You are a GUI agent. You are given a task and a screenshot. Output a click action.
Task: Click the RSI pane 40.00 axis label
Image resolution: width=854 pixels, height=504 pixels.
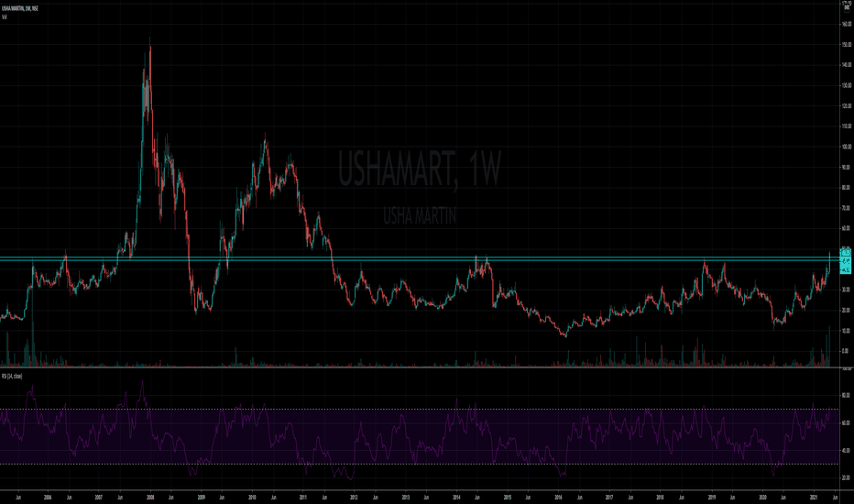(847, 451)
